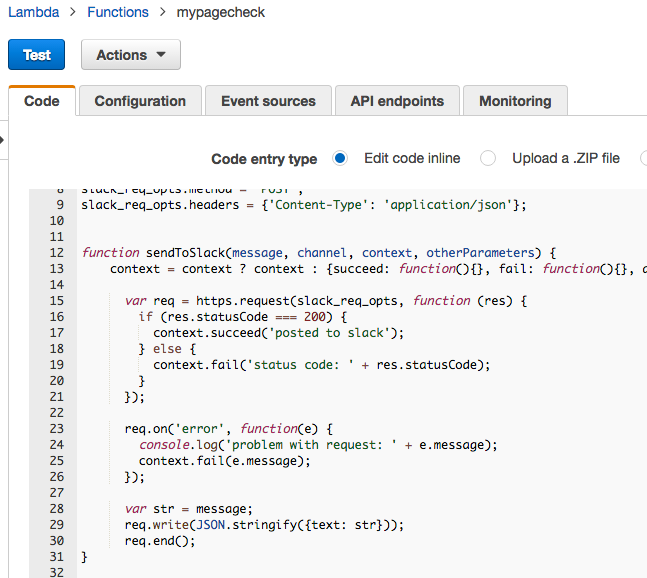Click req.on('error' on line 23
647x578 pixels.
click(174, 429)
